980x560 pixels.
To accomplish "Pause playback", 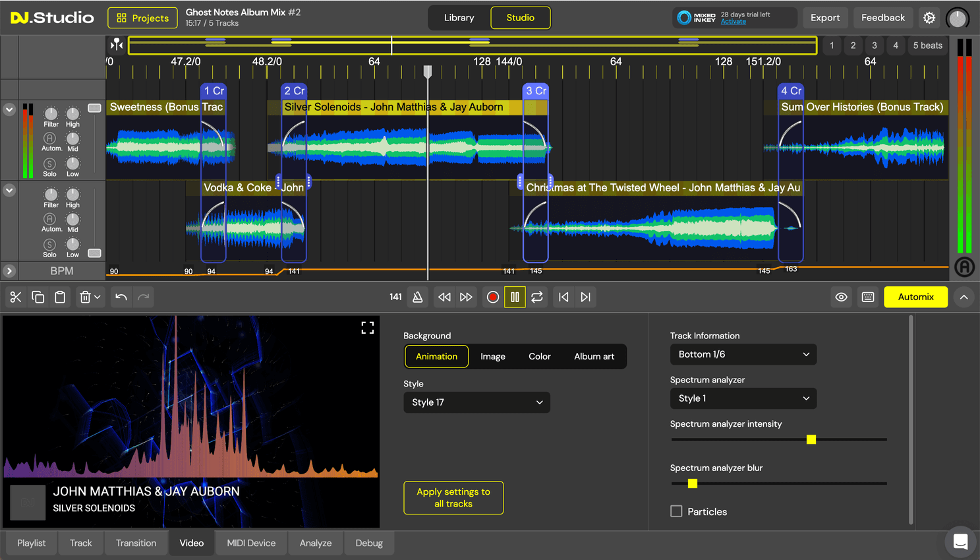I will 515,297.
